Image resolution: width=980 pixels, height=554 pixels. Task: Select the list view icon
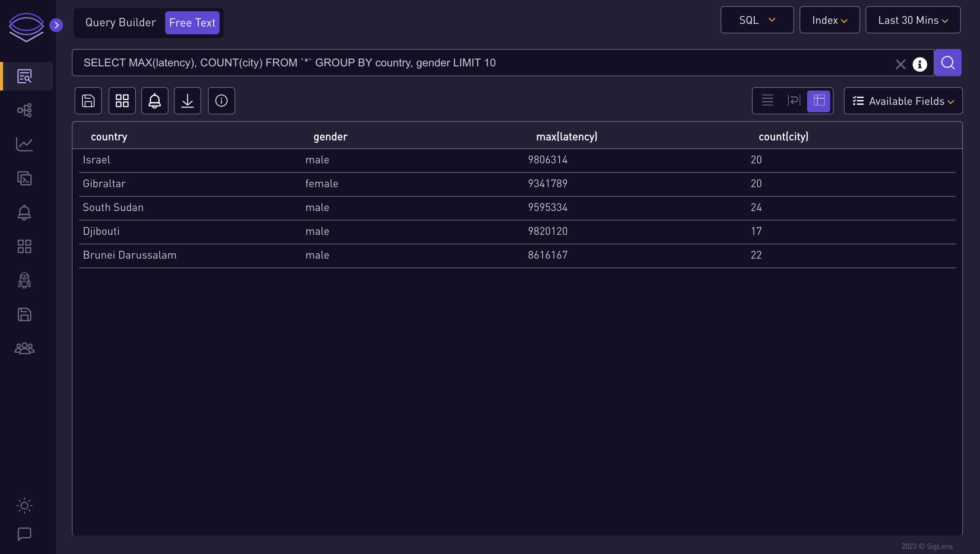[767, 100]
